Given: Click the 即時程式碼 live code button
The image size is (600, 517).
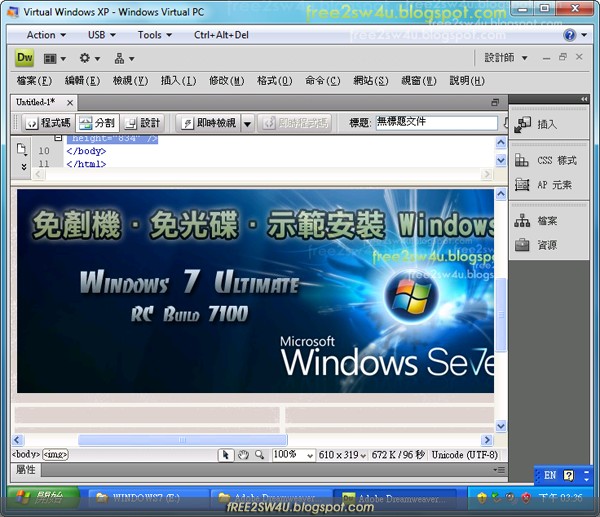Looking at the screenshot, I should (295, 123).
